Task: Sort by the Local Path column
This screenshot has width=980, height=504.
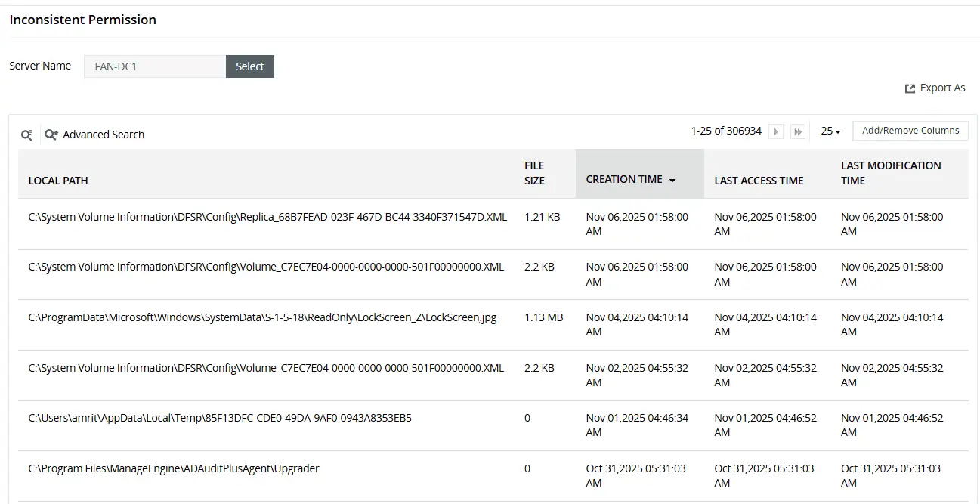Action: (58, 181)
